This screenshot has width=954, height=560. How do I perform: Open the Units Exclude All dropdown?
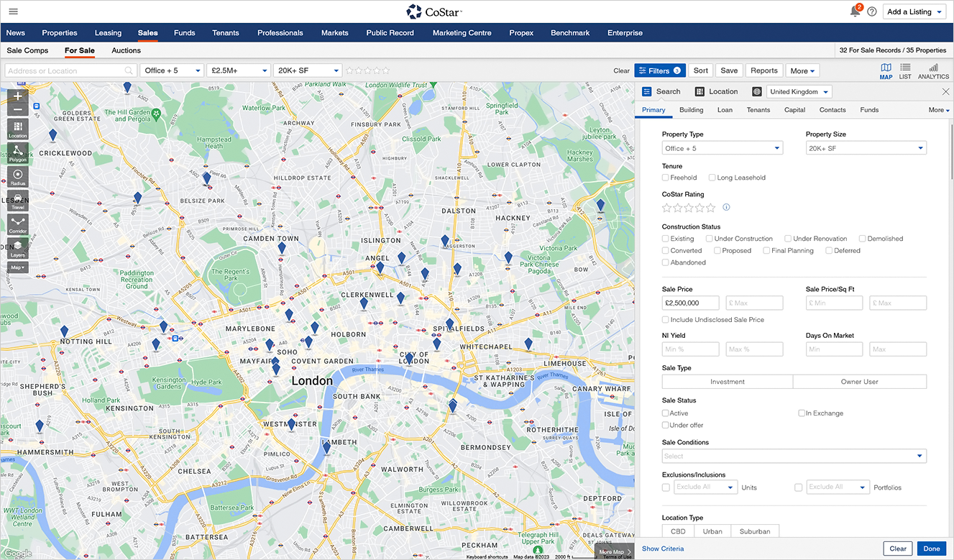click(x=705, y=487)
